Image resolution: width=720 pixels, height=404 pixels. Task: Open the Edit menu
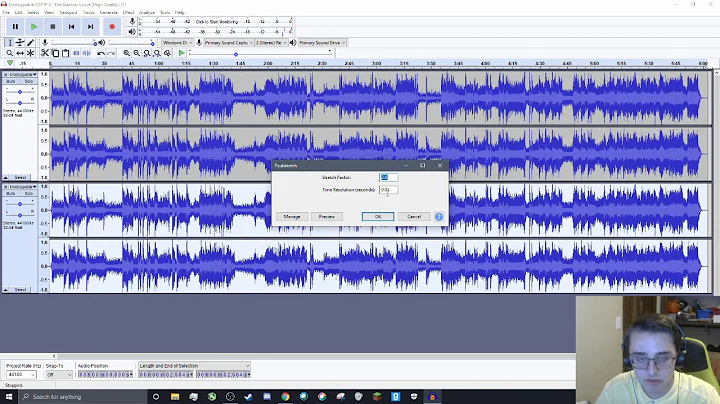click(18, 12)
